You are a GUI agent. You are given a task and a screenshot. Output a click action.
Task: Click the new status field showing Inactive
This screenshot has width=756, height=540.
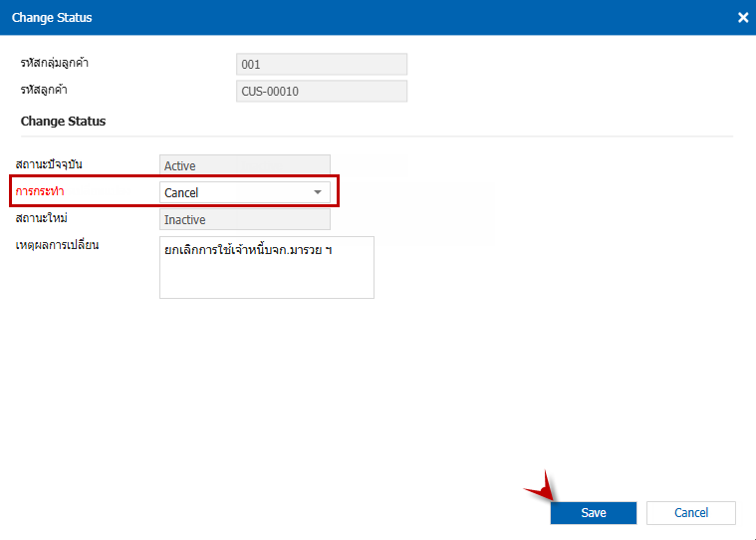coord(244,219)
